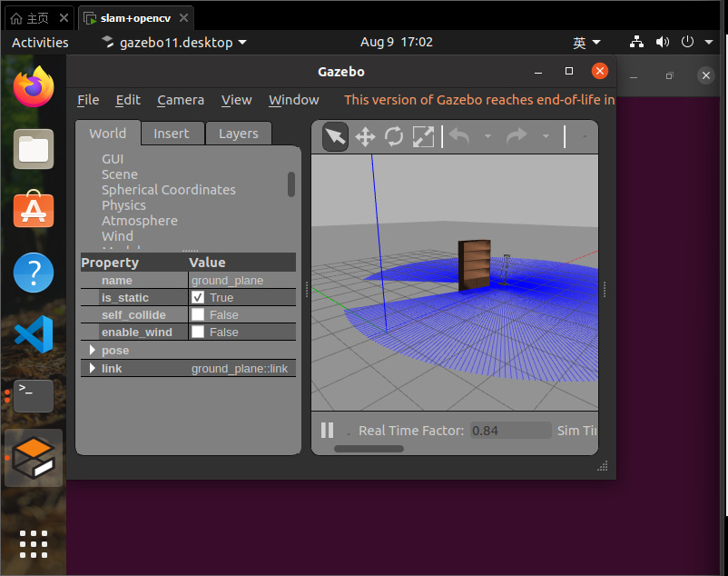Select the scale mode tool
The height and width of the screenshot is (576, 728).
click(x=423, y=137)
